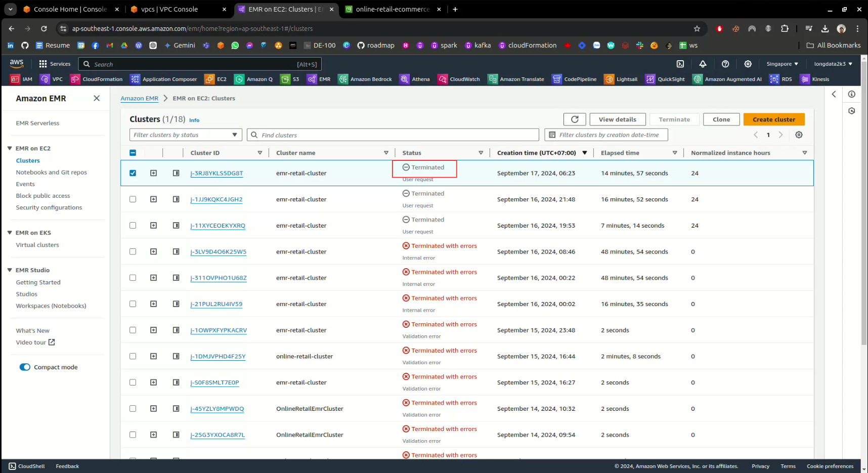
Task: Open the Singapore region selector
Action: [782, 64]
